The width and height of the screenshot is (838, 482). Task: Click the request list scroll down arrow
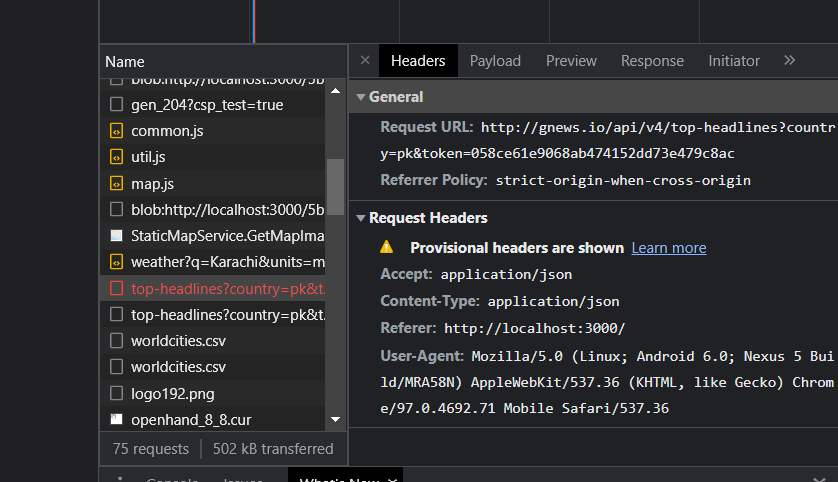pyautogui.click(x=336, y=419)
